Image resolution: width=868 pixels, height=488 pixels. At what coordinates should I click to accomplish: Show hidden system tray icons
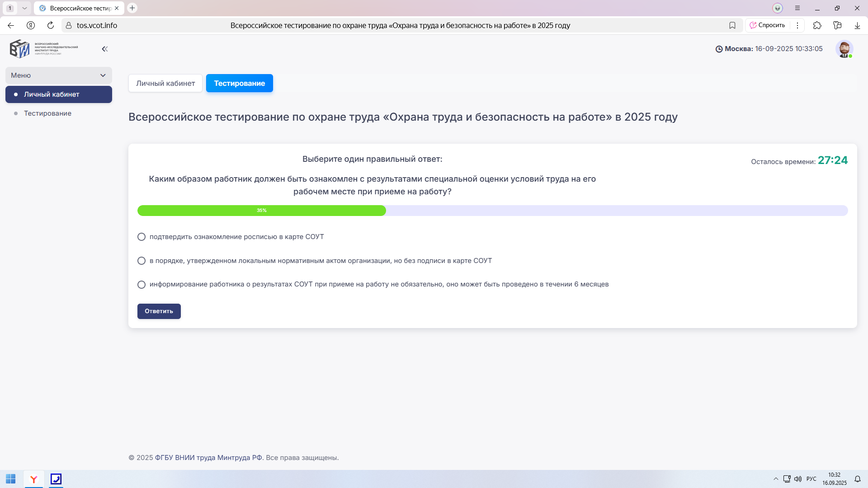[776, 479]
